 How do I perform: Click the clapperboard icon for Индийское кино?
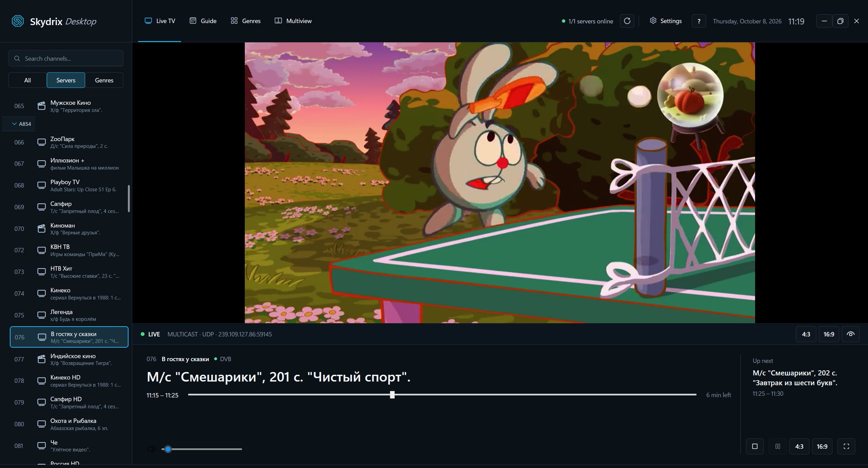(x=41, y=359)
